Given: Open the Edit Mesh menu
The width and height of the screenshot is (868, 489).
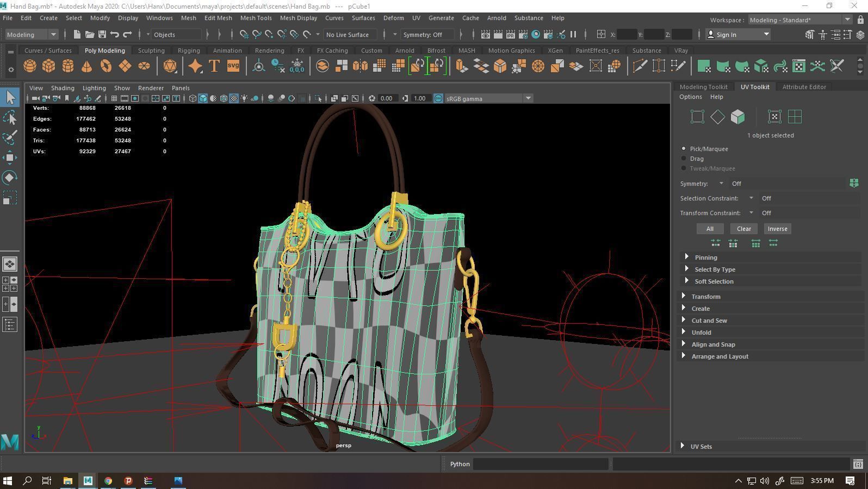Looking at the screenshot, I should tap(218, 18).
